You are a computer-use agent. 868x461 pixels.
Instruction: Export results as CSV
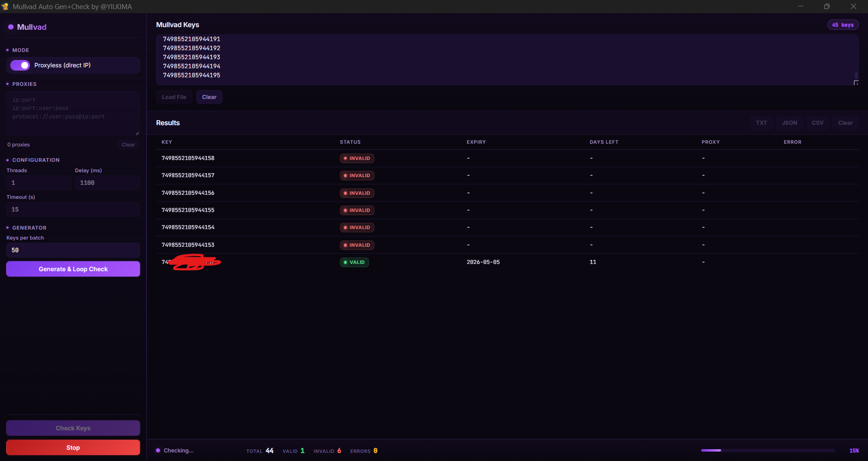pos(817,123)
